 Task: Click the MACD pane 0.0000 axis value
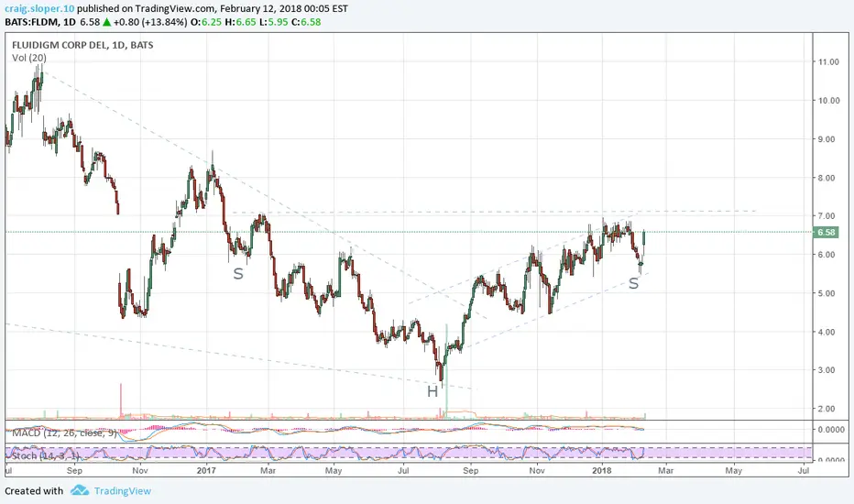coord(831,430)
